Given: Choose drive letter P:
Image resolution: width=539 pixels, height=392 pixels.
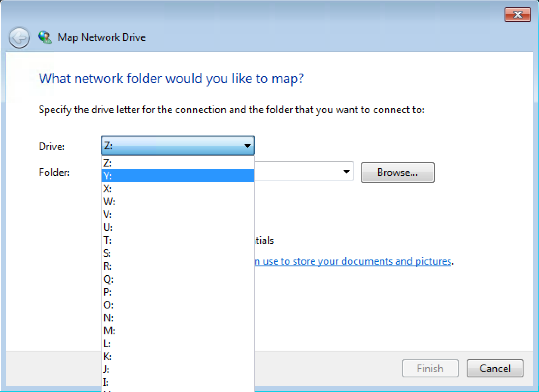Looking at the screenshot, I should pos(177,292).
